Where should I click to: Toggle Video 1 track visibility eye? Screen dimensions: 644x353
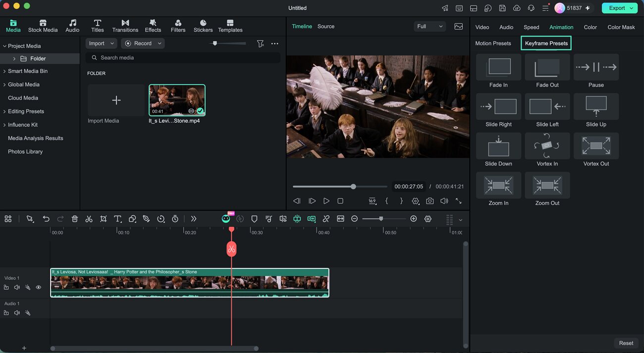tap(39, 287)
